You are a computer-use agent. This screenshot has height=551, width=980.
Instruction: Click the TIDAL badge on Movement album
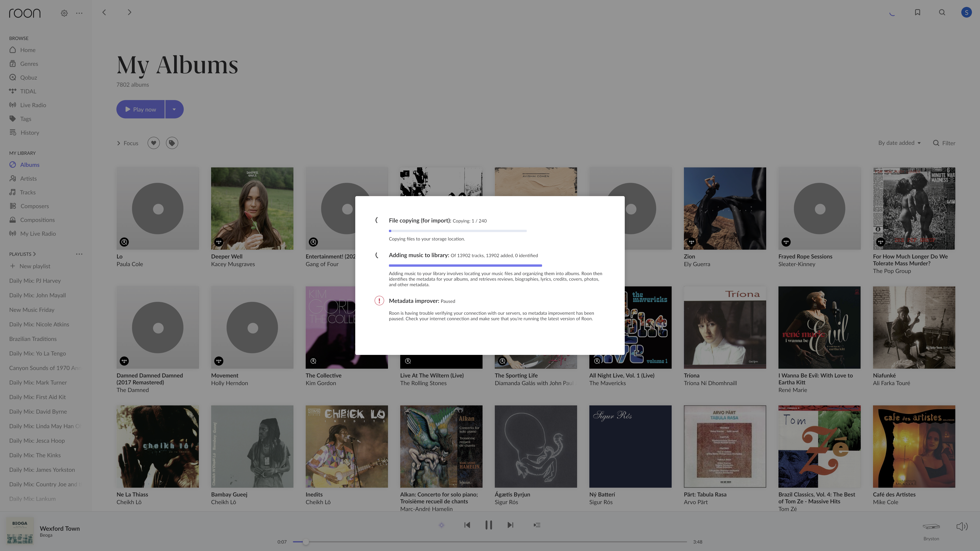219,361
